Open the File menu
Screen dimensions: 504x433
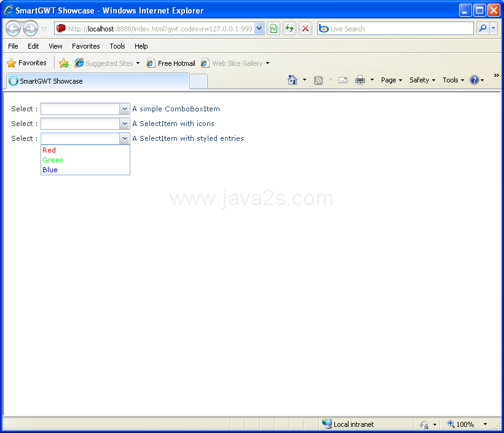pyautogui.click(x=13, y=46)
